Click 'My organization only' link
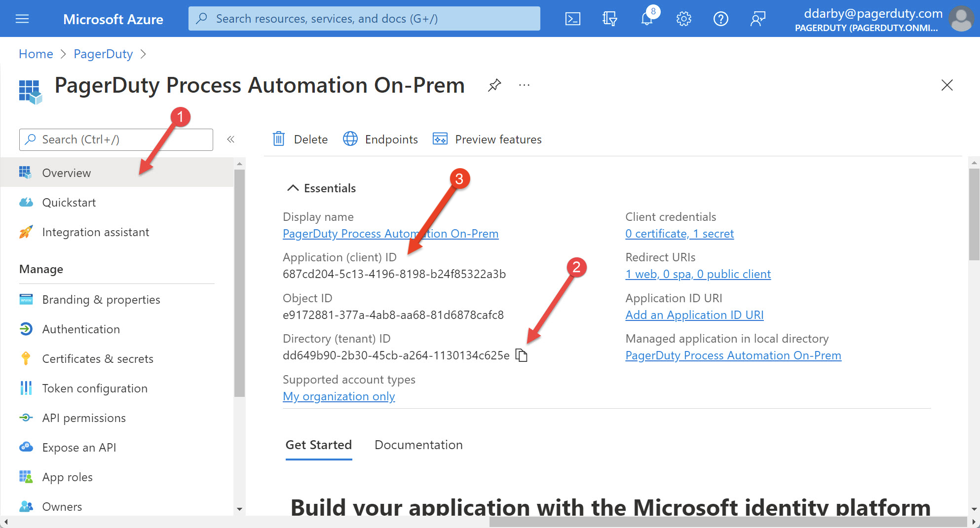Screen dimensions: 980x528 [x=339, y=396]
